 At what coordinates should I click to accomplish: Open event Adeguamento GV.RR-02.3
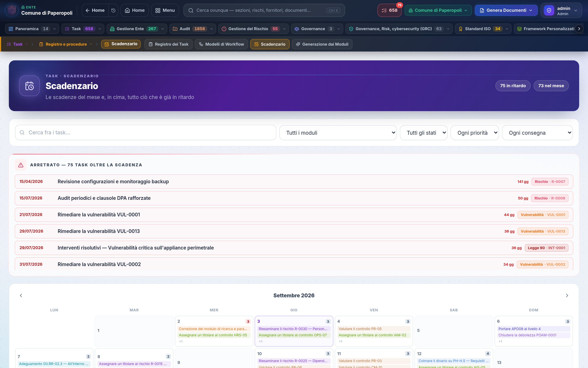click(x=54, y=364)
